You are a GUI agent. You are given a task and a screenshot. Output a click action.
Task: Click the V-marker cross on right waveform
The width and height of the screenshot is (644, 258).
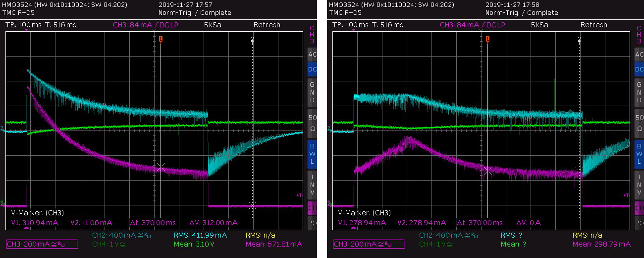[487, 170]
